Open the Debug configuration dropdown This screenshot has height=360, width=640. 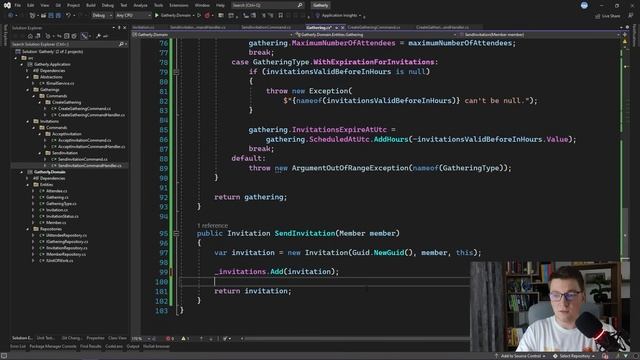tap(102, 16)
